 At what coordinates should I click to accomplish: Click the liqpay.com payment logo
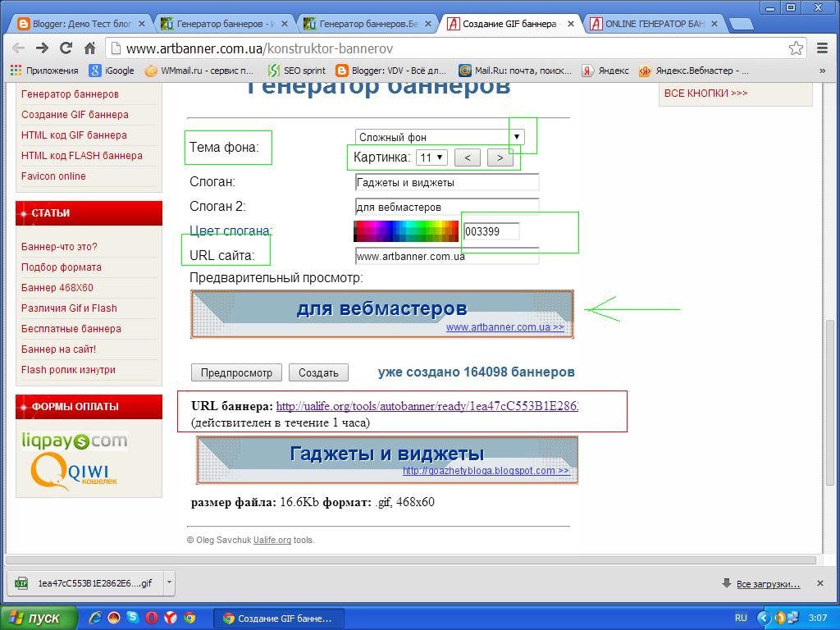pyautogui.click(x=75, y=441)
